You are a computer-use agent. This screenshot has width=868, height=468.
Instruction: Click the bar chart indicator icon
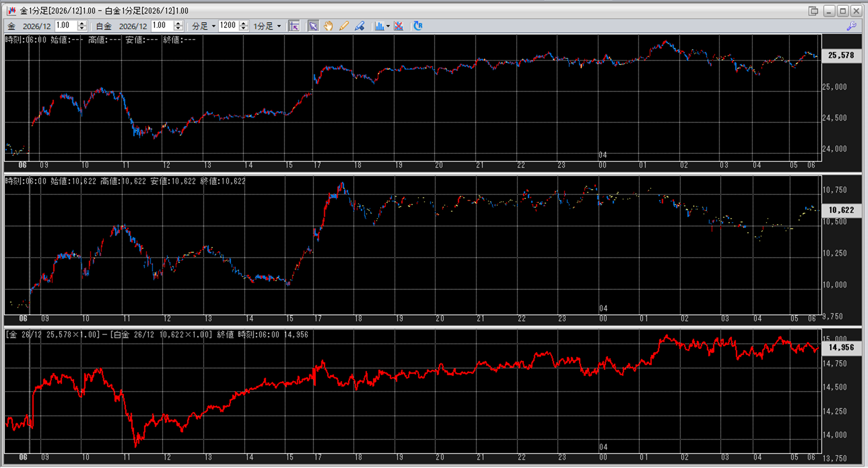tap(379, 26)
